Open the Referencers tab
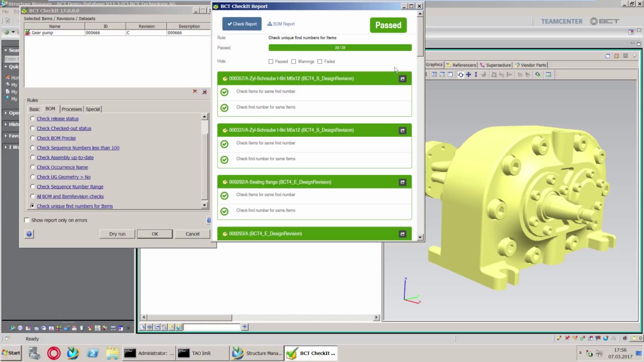 (461, 65)
